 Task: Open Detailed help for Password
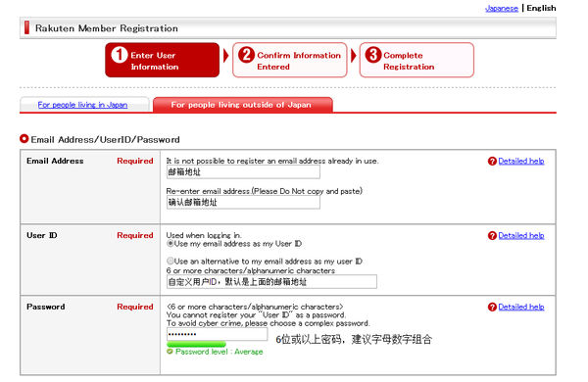[x=521, y=307]
